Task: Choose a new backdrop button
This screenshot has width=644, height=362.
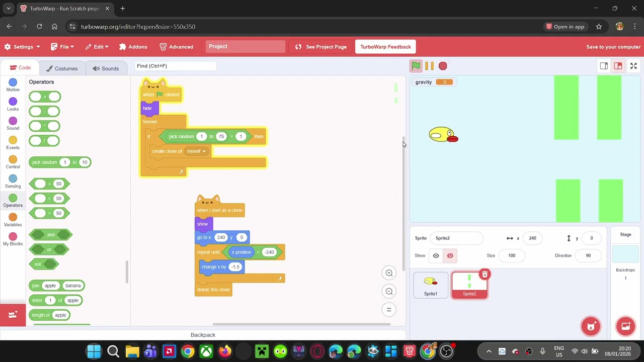Action: pos(625,326)
